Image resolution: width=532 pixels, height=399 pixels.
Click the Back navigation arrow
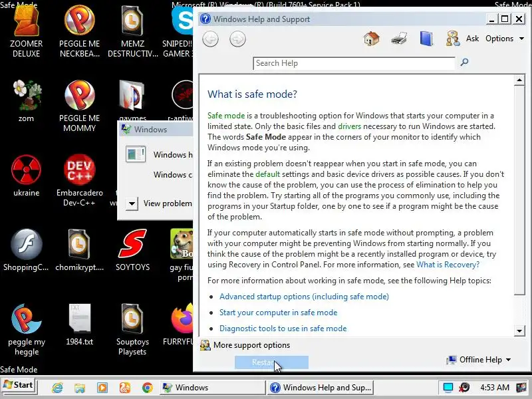tap(210, 39)
